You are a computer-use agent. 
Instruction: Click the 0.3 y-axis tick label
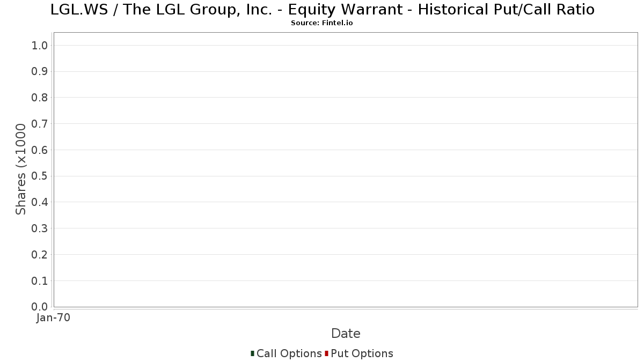pyautogui.click(x=40, y=228)
